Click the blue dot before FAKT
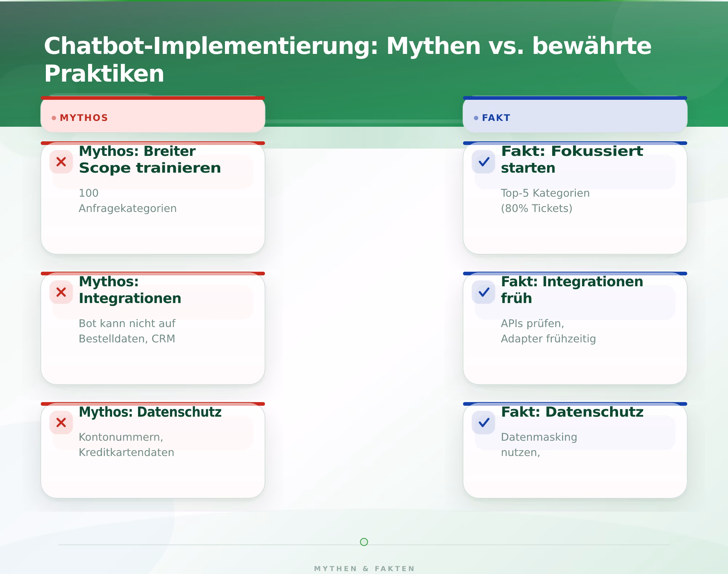728x574 pixels. (476, 118)
